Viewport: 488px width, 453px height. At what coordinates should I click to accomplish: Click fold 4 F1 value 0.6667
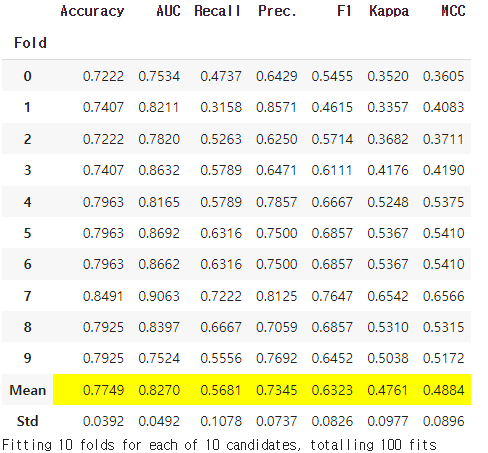coord(332,202)
